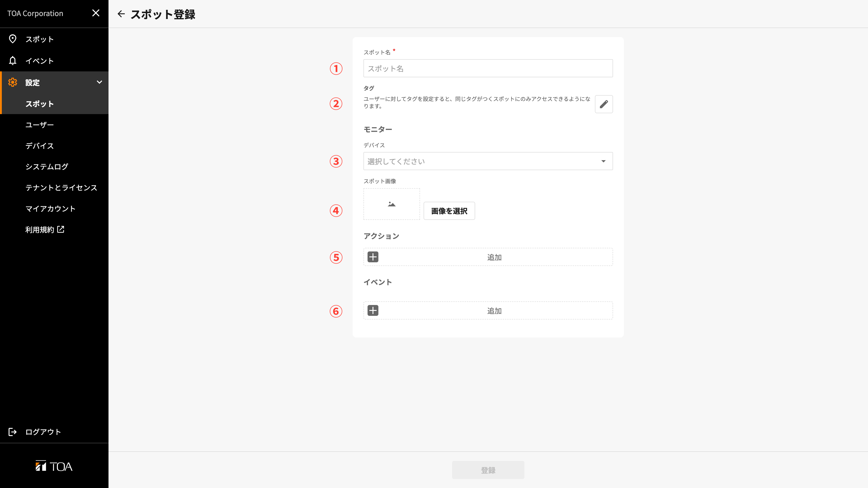Select スポット under the 設定 submenu
868x488 pixels.
coord(39,104)
